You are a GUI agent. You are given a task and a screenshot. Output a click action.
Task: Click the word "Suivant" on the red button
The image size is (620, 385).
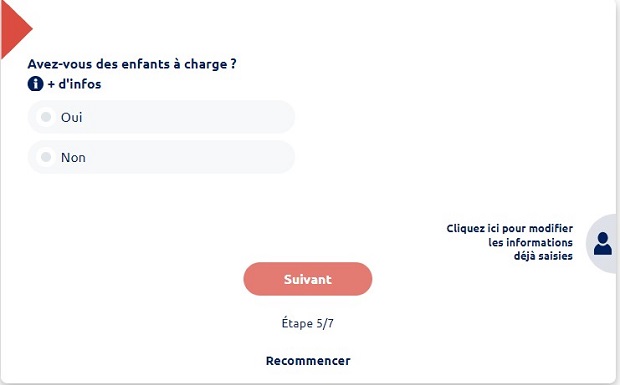click(x=308, y=279)
